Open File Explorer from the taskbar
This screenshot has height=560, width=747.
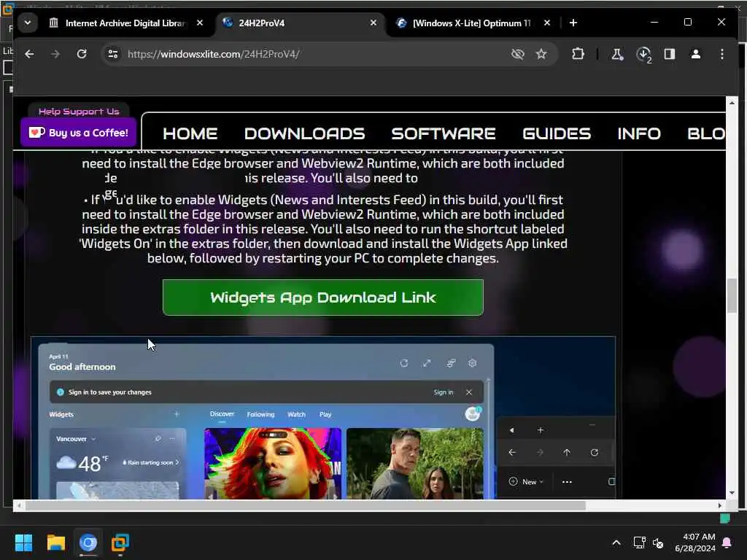click(x=55, y=542)
